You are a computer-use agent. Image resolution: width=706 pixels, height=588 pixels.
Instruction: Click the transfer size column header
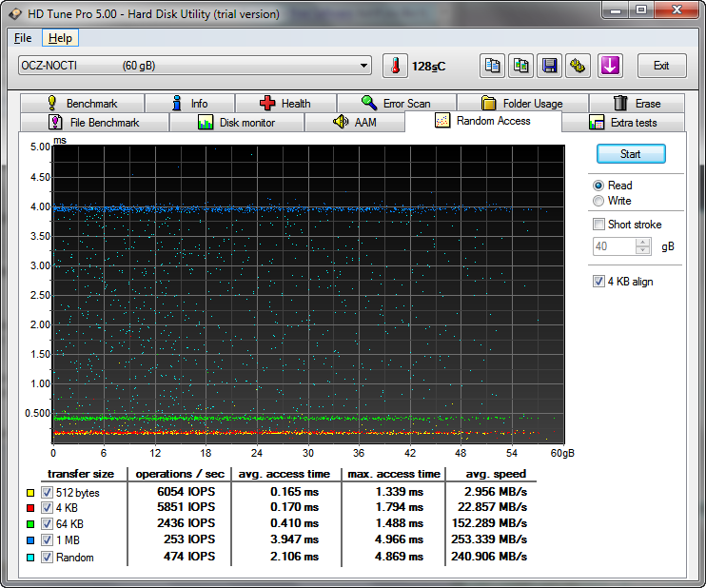pos(81,474)
